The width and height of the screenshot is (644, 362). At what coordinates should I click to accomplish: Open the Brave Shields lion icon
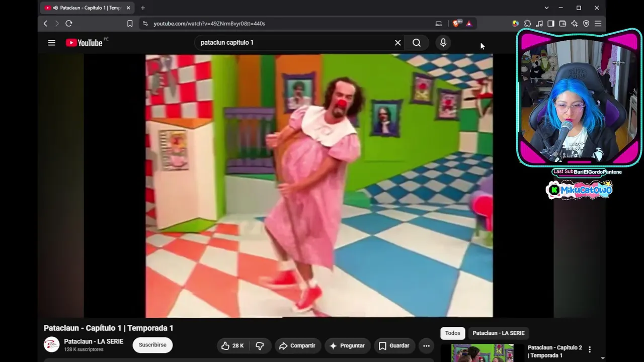456,23
